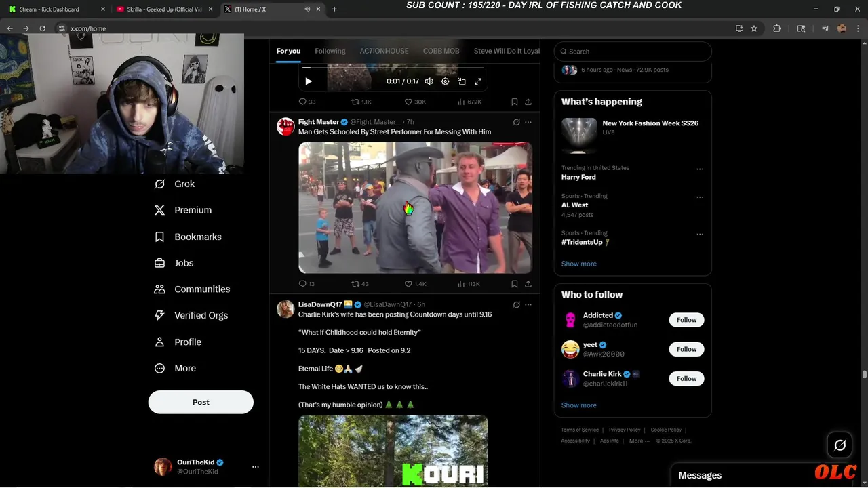Open Grok actions on LisaDawnQ17 post

click(x=516, y=304)
